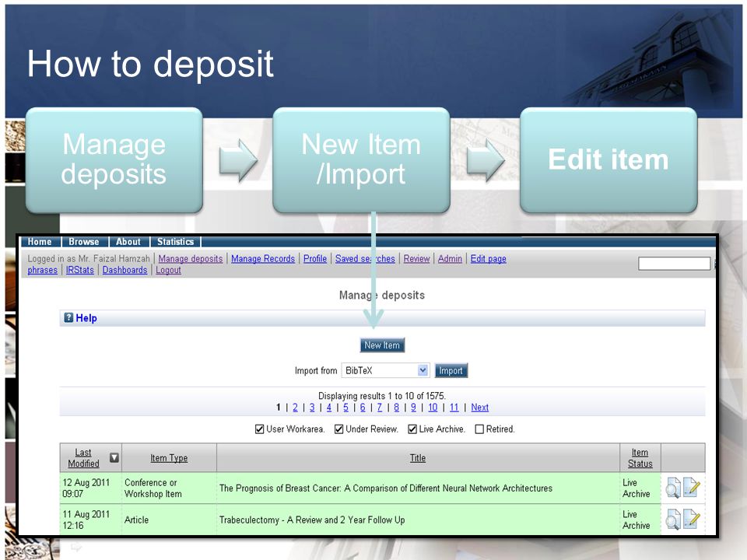Uncheck the Live Archive checkbox
Screen dimensions: 747x560
(x=412, y=429)
